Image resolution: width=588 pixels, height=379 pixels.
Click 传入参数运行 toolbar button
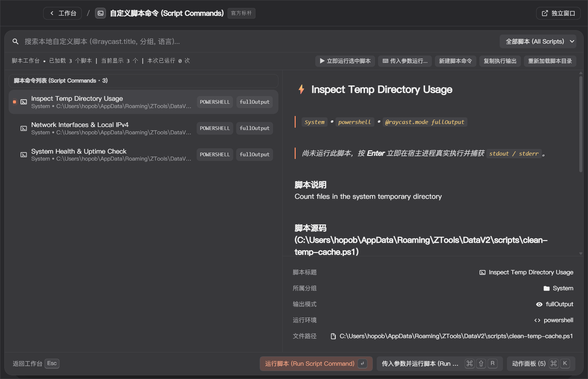pyautogui.click(x=405, y=61)
